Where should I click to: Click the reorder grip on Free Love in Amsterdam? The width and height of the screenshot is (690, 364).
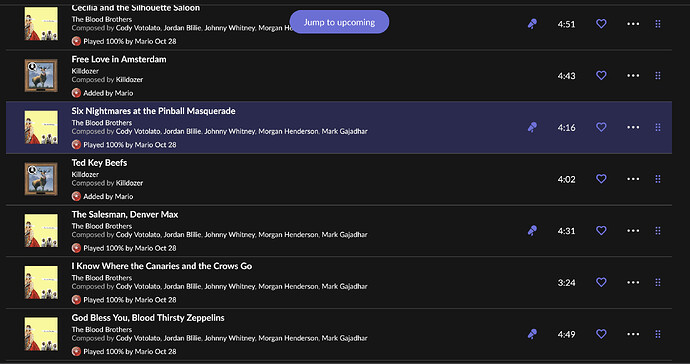pos(658,76)
